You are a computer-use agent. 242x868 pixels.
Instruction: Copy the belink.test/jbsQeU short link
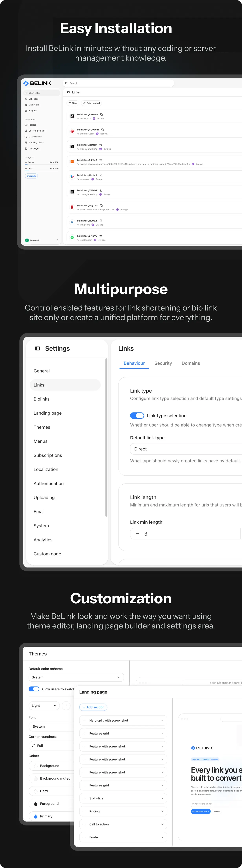(x=100, y=145)
